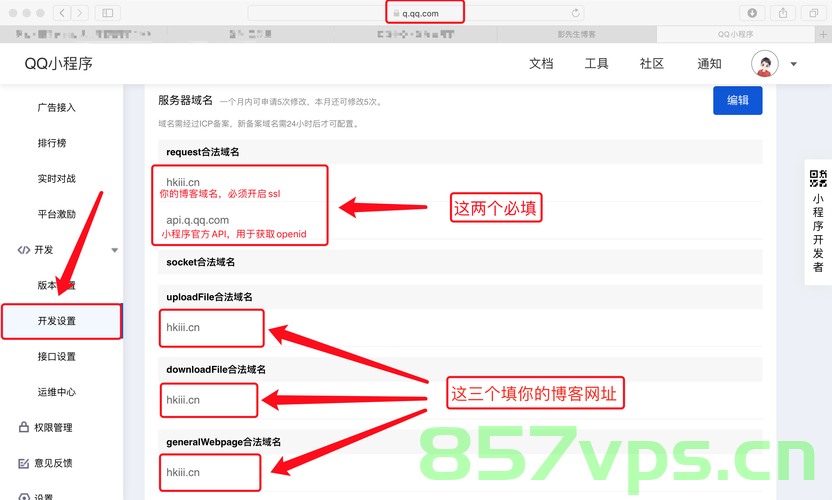Select 平台激励 in the sidebar
The width and height of the screenshot is (832, 500).
point(57,214)
